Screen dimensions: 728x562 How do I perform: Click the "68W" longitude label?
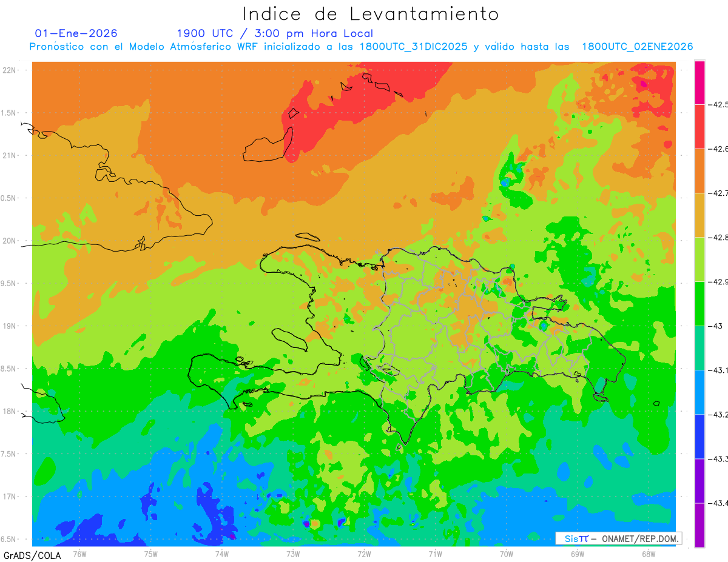click(x=649, y=554)
